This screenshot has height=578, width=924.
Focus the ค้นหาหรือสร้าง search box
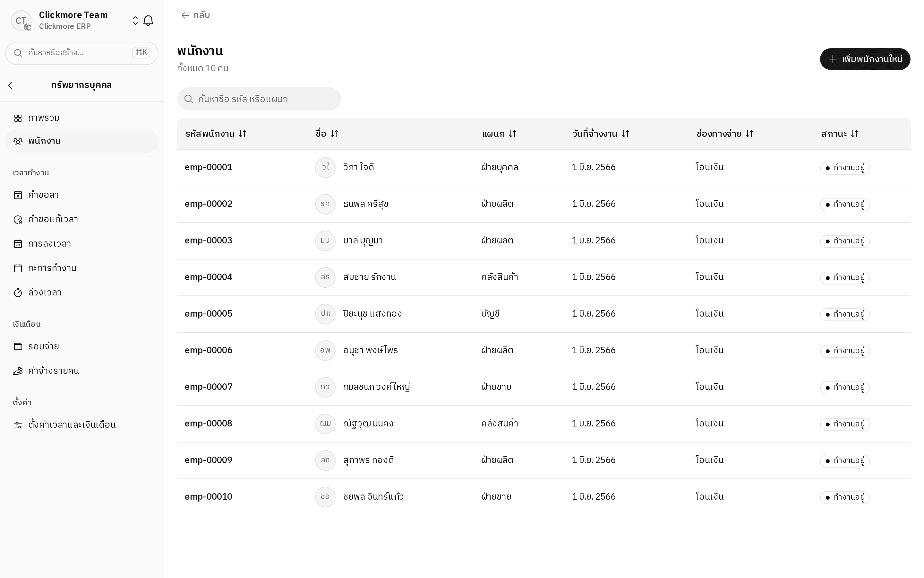pos(82,53)
